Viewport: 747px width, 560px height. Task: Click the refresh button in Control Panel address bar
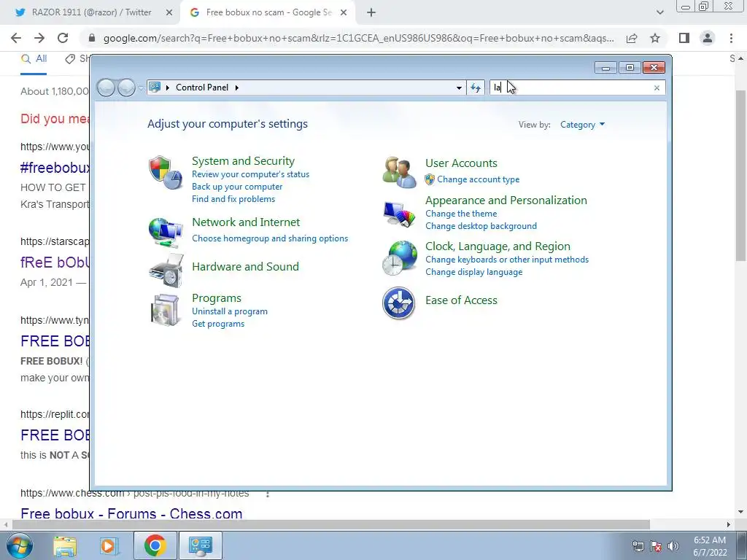point(476,87)
